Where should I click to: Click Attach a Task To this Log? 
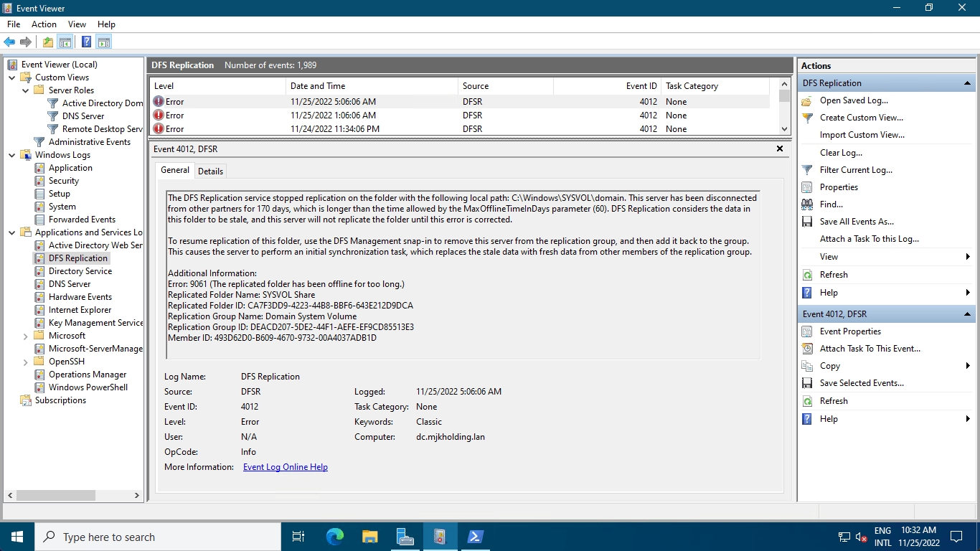coord(870,239)
